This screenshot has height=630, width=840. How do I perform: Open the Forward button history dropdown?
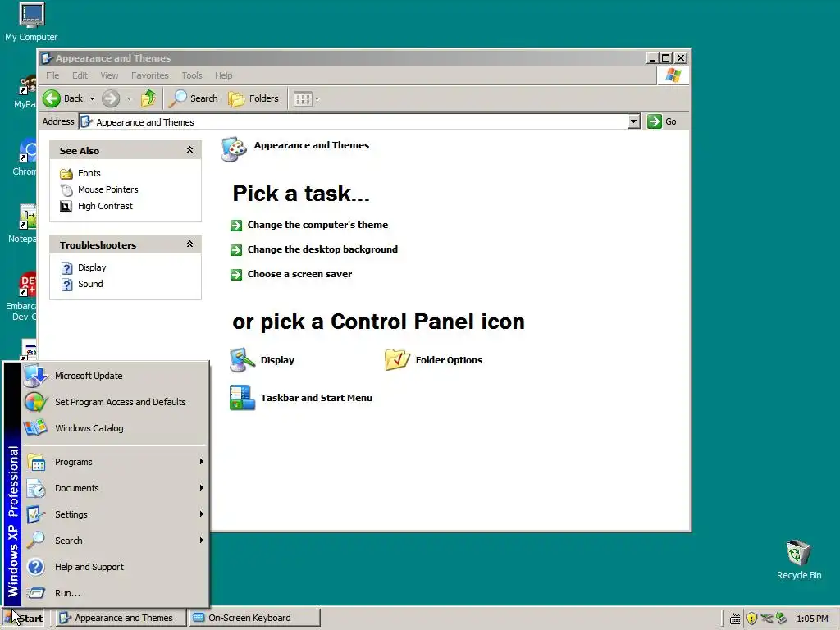129,99
